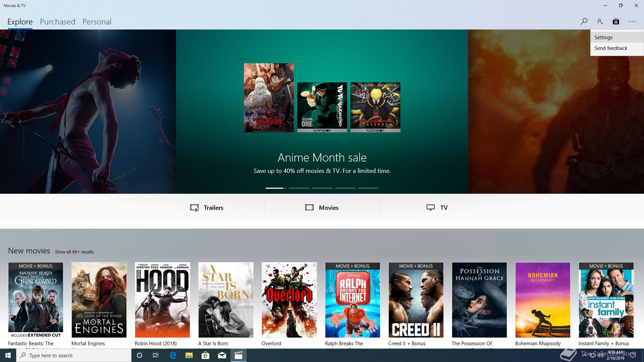Select Settings from the dropdown menu
The height and width of the screenshot is (362, 644).
(617, 38)
